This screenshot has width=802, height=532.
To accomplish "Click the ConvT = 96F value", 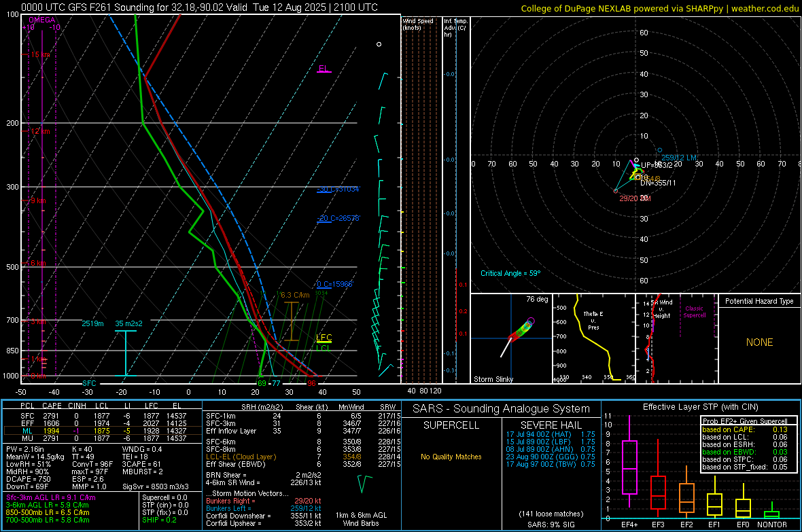I will pos(92,464).
